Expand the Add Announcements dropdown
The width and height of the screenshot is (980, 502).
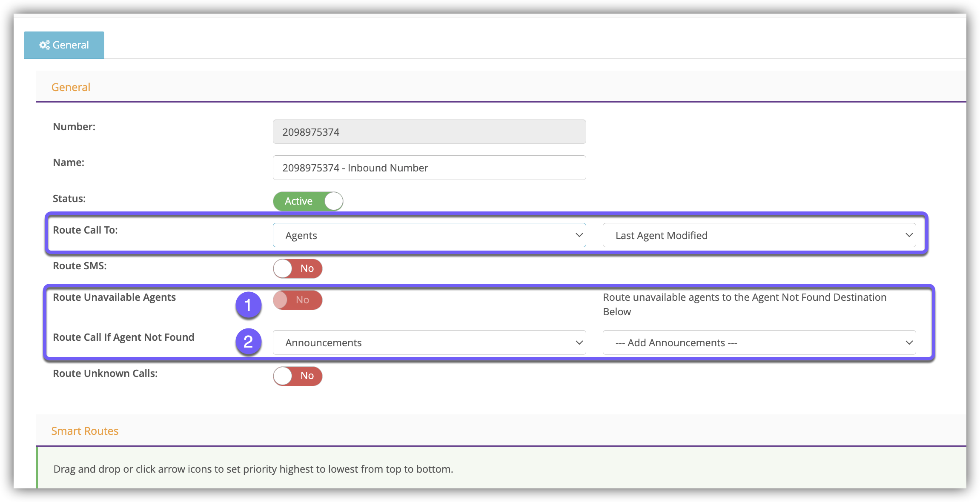(x=759, y=342)
